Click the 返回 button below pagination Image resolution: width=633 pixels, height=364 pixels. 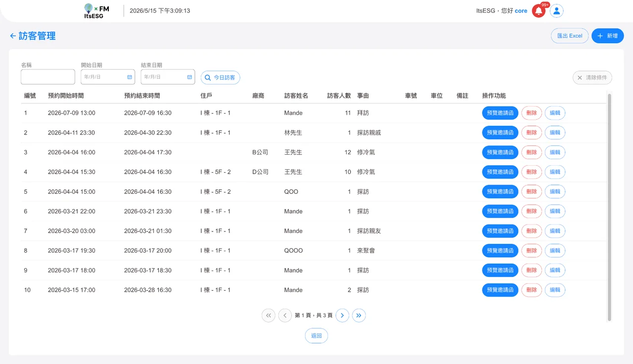316,336
